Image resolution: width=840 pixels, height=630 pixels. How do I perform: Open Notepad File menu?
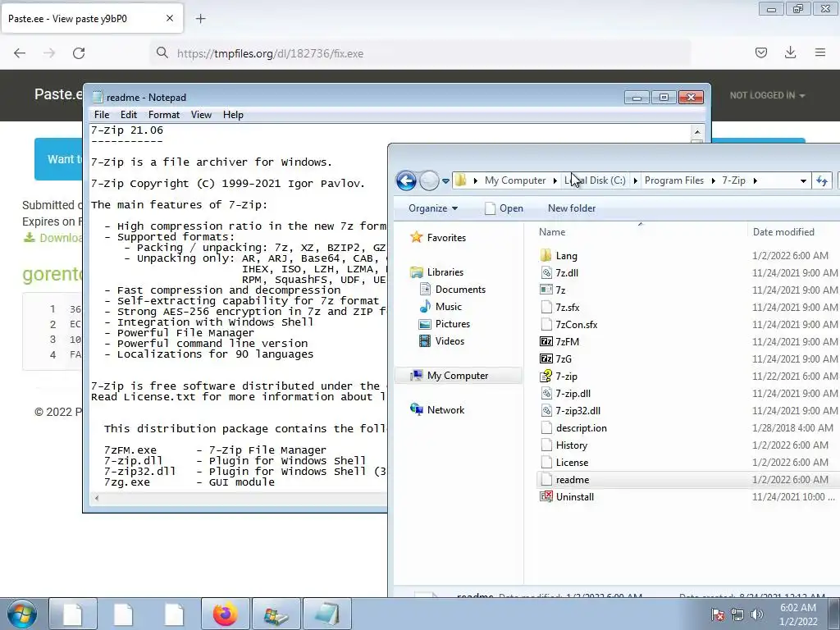coord(101,115)
